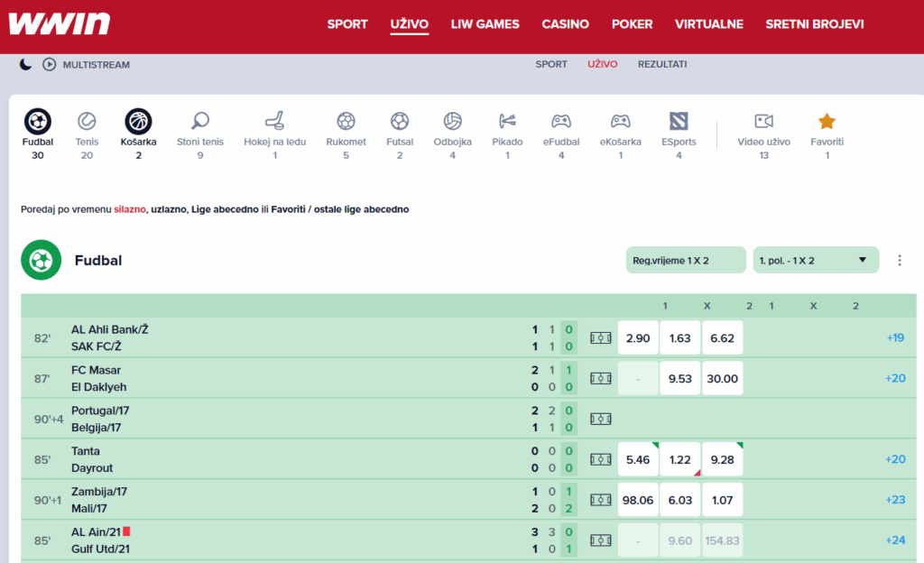The height and width of the screenshot is (563, 924).
Task: Open pitch view for Tanta vs Dayrout
Action: point(600,459)
